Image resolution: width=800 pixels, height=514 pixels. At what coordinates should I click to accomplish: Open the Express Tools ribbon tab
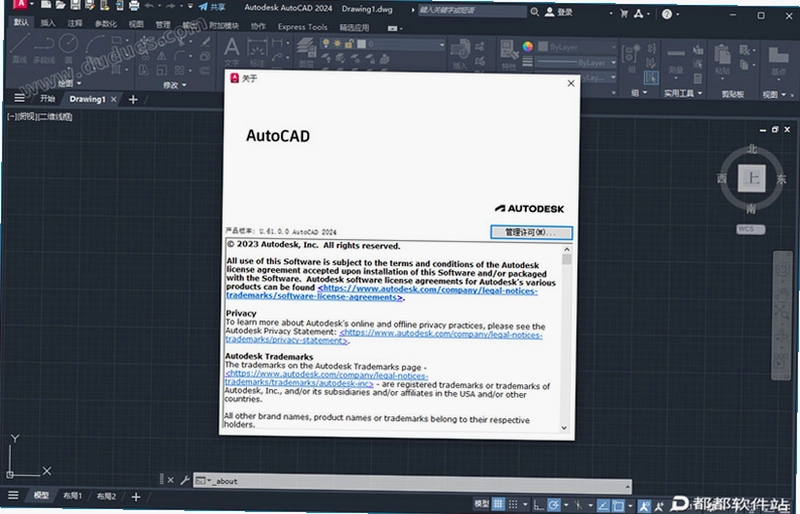point(303,27)
